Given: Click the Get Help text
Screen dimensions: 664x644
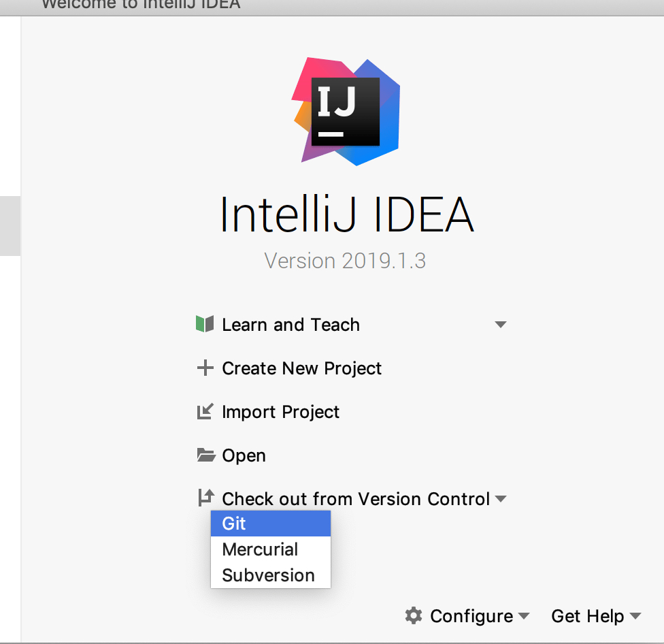Looking at the screenshot, I should [587, 616].
